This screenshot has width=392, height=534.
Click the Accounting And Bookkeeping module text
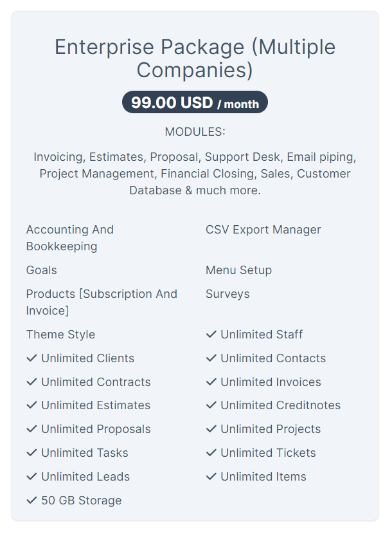click(69, 237)
